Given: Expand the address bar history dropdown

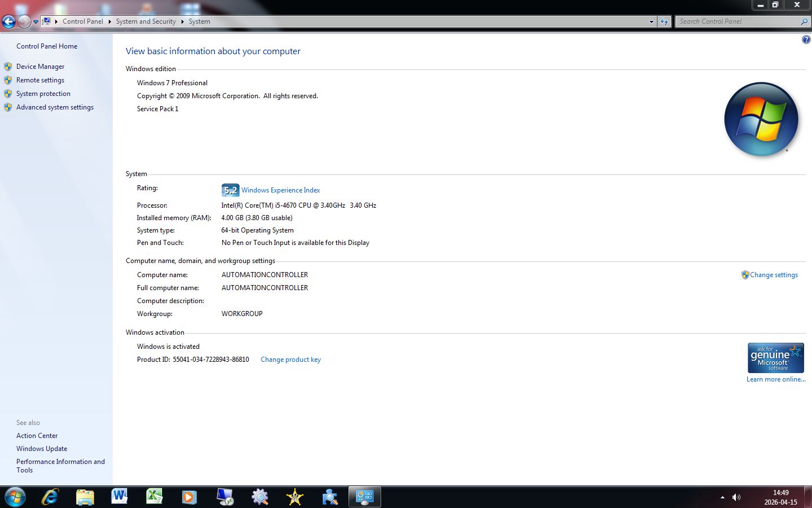Looking at the screenshot, I should tap(651, 21).
